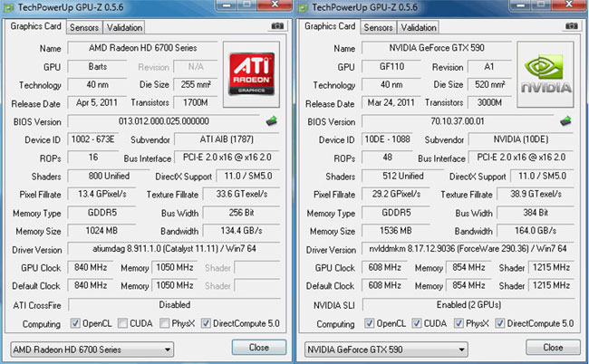Click the 29.2 GPixel/s pixel fillrate value
Viewport: 589px width, 364px height.
(x=396, y=194)
